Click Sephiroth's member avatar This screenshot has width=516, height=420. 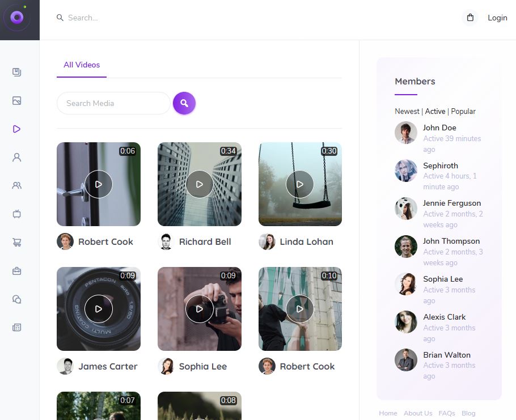[x=406, y=171]
